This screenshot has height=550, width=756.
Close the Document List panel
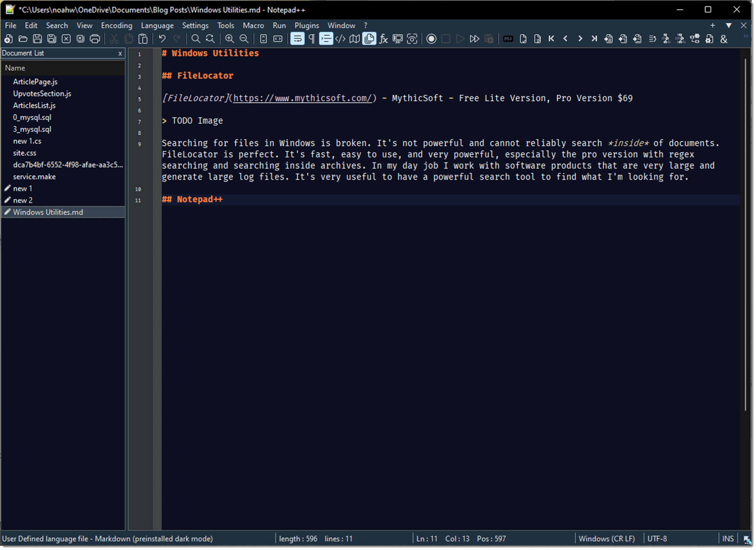(x=120, y=53)
